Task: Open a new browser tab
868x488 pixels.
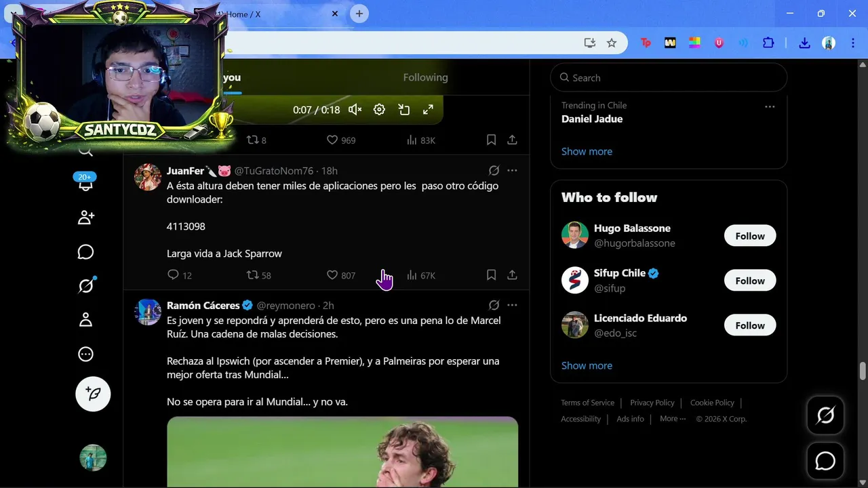Action: click(359, 14)
